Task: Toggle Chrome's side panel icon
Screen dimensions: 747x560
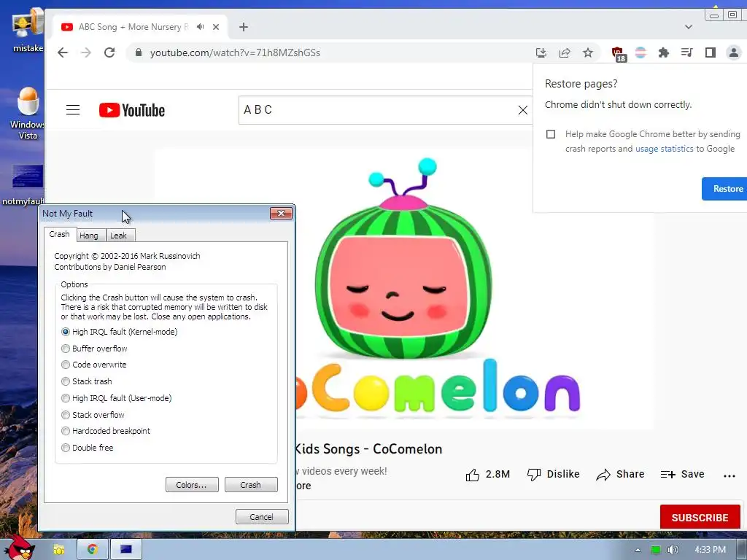Action: click(711, 52)
